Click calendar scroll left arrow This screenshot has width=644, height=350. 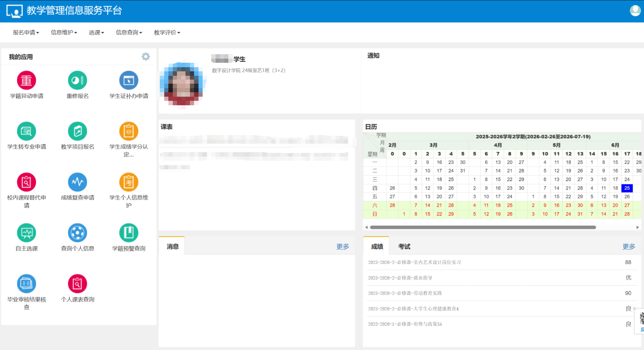click(x=367, y=227)
